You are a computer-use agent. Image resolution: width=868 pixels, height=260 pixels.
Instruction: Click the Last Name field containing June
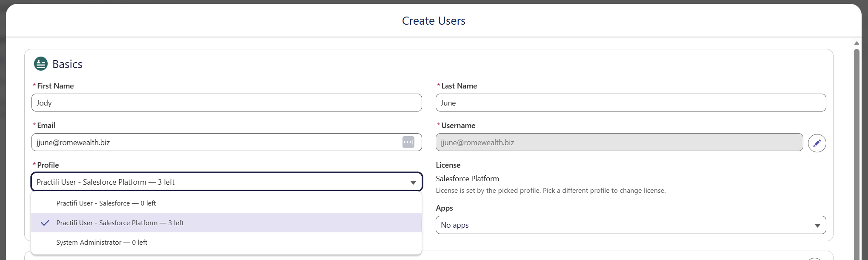pyautogui.click(x=631, y=103)
